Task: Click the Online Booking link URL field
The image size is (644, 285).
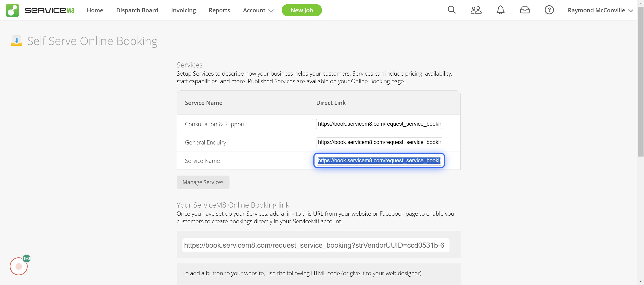Action: click(316, 245)
